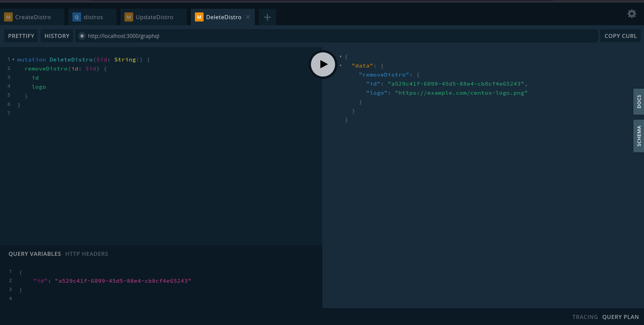Click the String type in mutation signature
Viewport: 644px width, 325px height.
125,59
